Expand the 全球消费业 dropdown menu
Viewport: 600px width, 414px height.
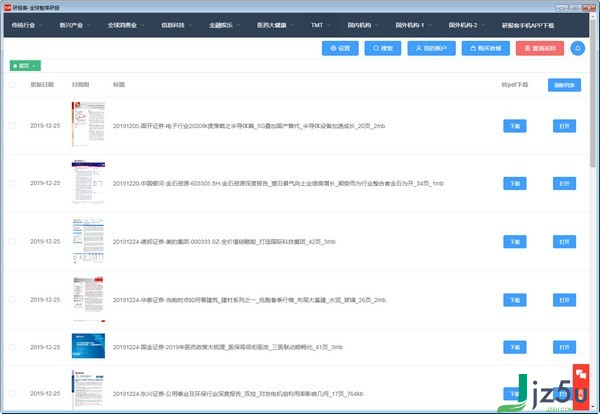tap(126, 25)
